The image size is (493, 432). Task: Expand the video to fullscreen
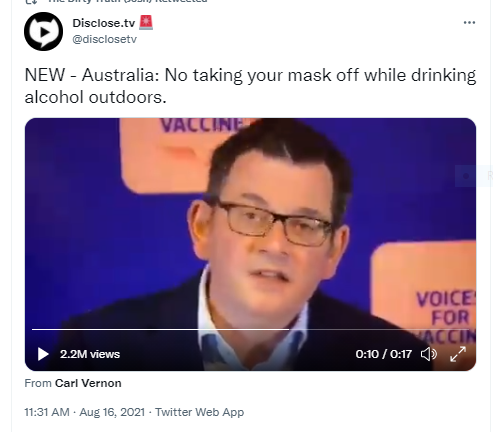click(x=458, y=354)
